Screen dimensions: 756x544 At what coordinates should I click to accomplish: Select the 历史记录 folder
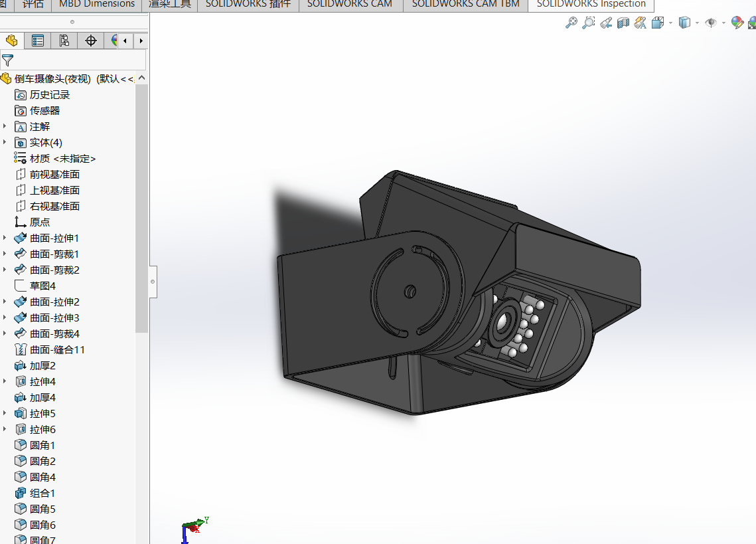[50, 94]
